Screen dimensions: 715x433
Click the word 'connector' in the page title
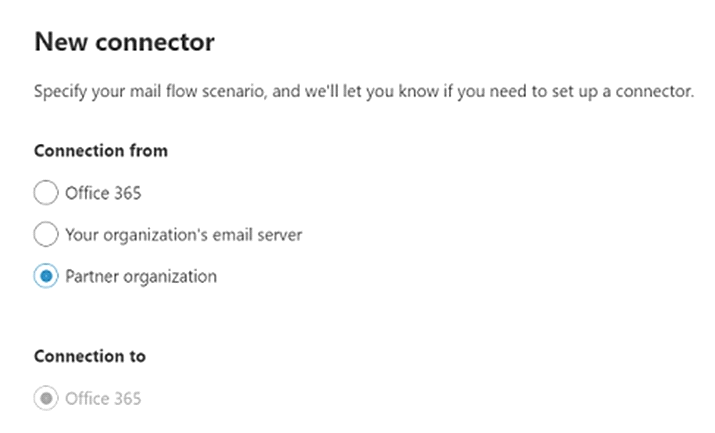155,43
